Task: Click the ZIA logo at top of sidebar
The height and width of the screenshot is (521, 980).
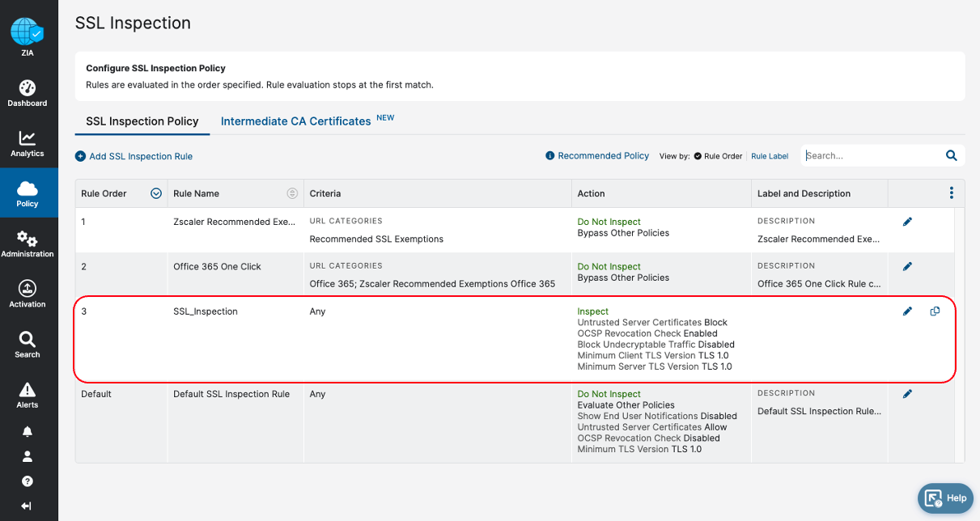Action: (x=28, y=32)
